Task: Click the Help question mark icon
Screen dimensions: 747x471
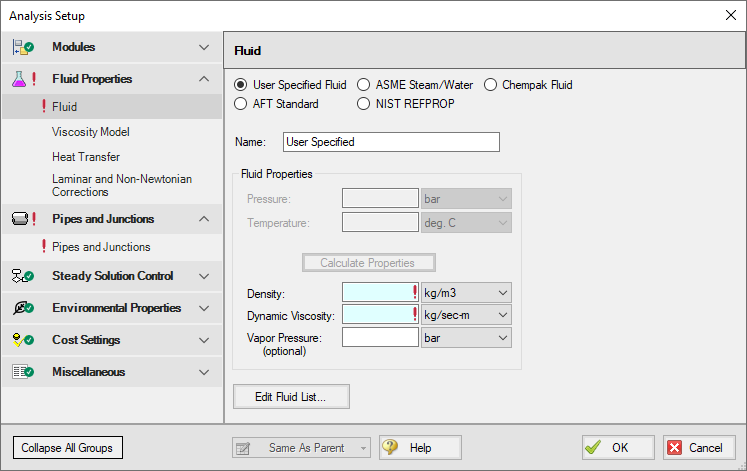Action: [390, 448]
